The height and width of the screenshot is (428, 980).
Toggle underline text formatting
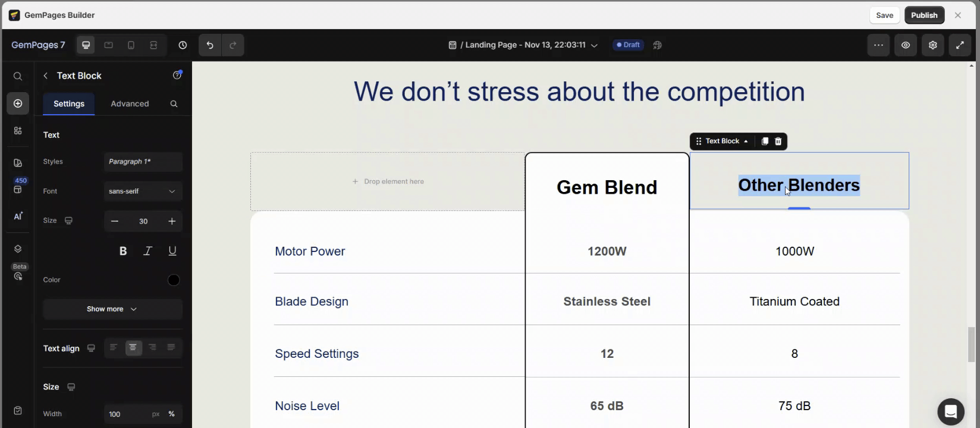[x=172, y=251]
